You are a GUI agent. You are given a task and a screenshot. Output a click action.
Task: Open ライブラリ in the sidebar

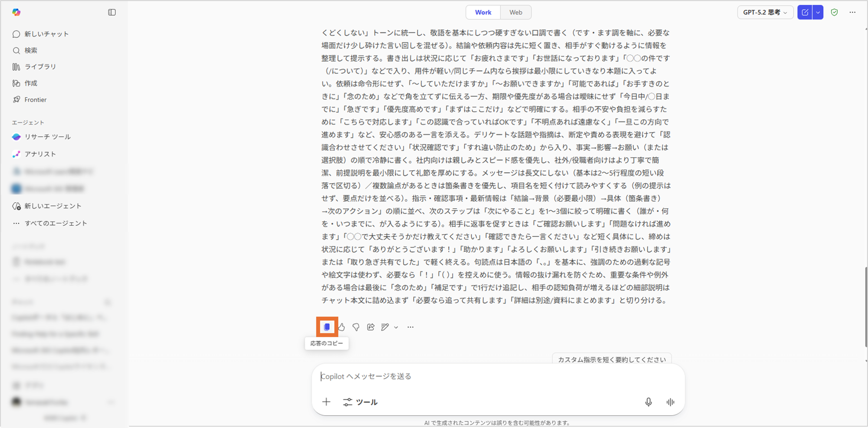(40, 66)
